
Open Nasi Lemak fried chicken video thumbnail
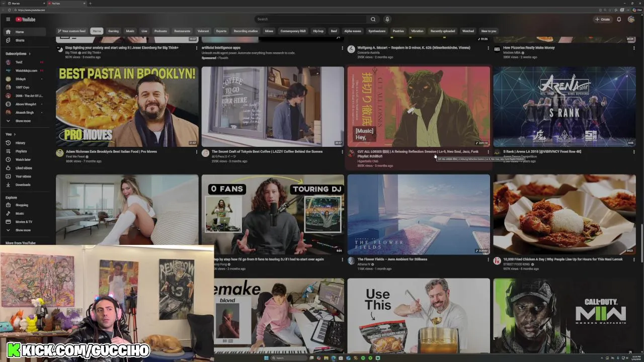click(565, 214)
